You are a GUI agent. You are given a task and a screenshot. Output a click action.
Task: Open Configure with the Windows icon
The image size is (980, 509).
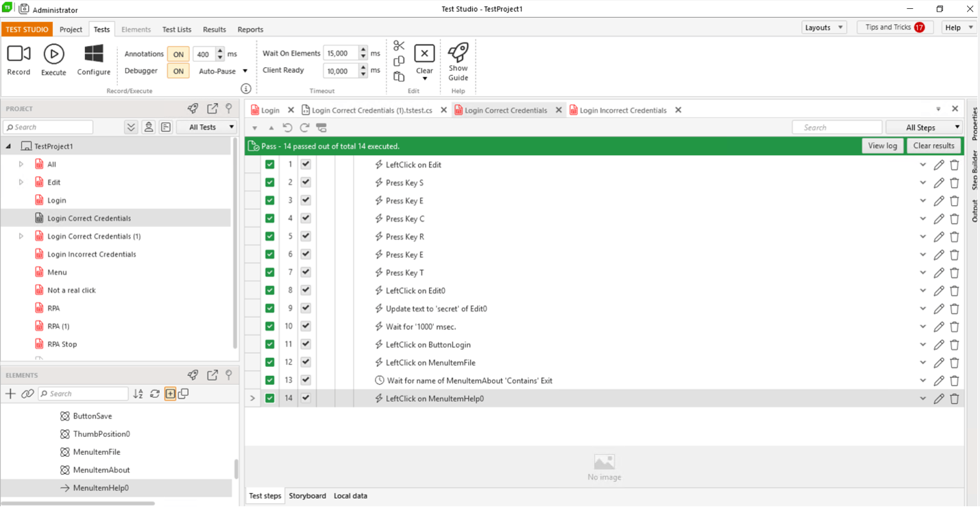93,54
